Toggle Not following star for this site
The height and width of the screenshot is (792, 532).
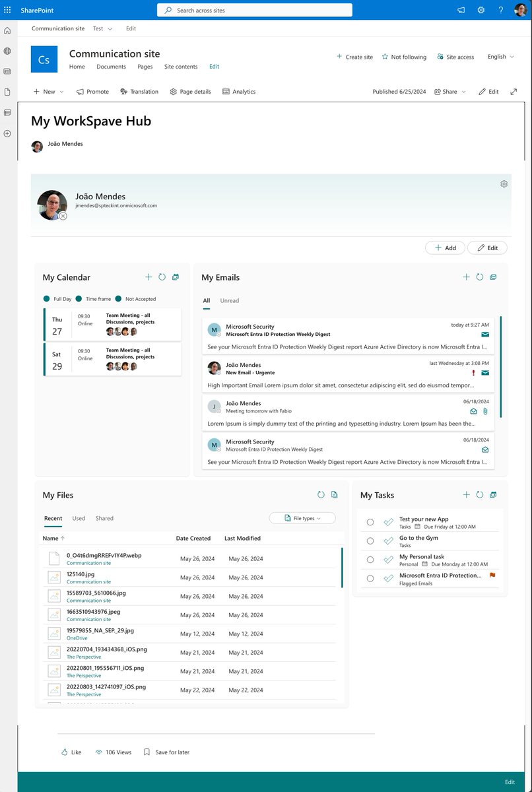(404, 57)
